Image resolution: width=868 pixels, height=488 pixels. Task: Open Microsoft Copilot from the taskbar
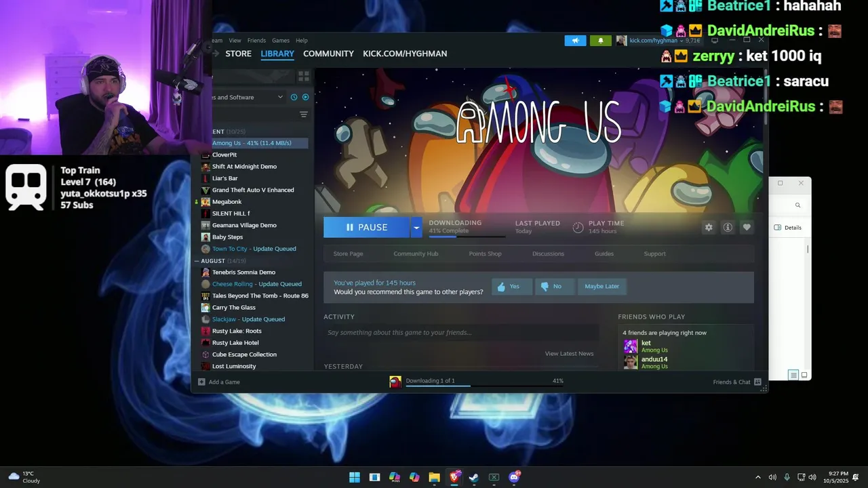tap(414, 477)
